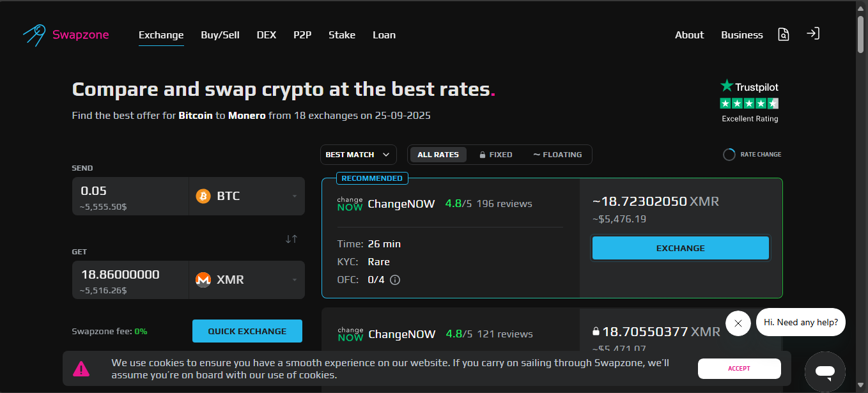Click the Trustpilot rating badge
868x393 pixels.
(x=749, y=100)
